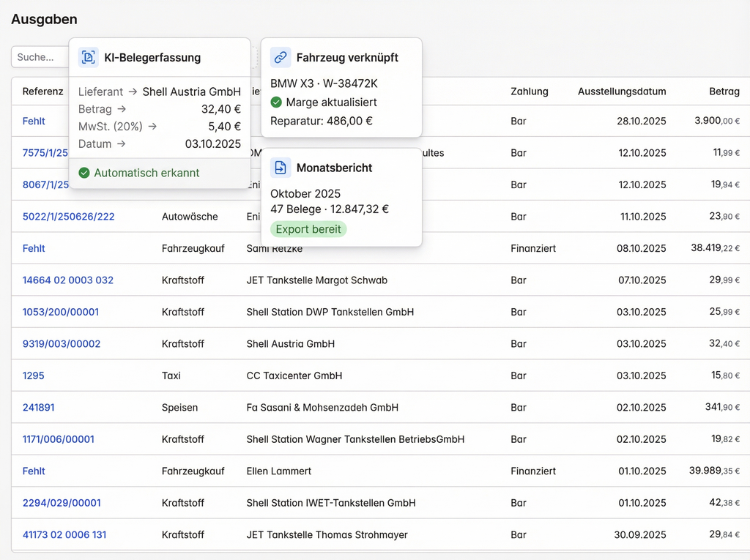Image resolution: width=750 pixels, height=560 pixels.
Task: Click the Monatsbericht export file icon
Action: (281, 168)
